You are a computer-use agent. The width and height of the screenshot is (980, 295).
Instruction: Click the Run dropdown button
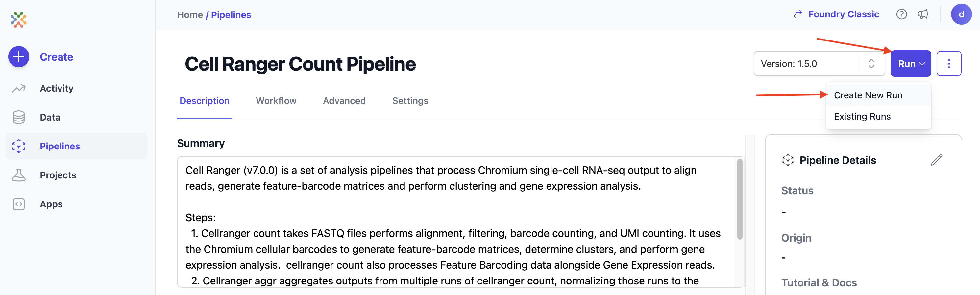(x=910, y=64)
